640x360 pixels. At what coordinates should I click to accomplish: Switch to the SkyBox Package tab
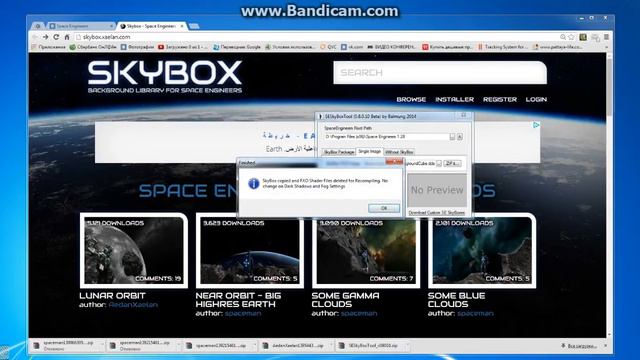pos(339,152)
